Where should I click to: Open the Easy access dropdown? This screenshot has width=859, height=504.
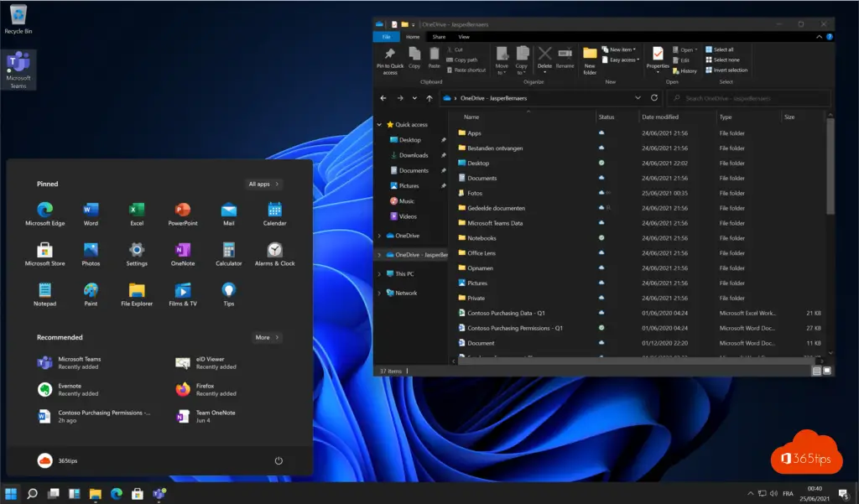(621, 60)
